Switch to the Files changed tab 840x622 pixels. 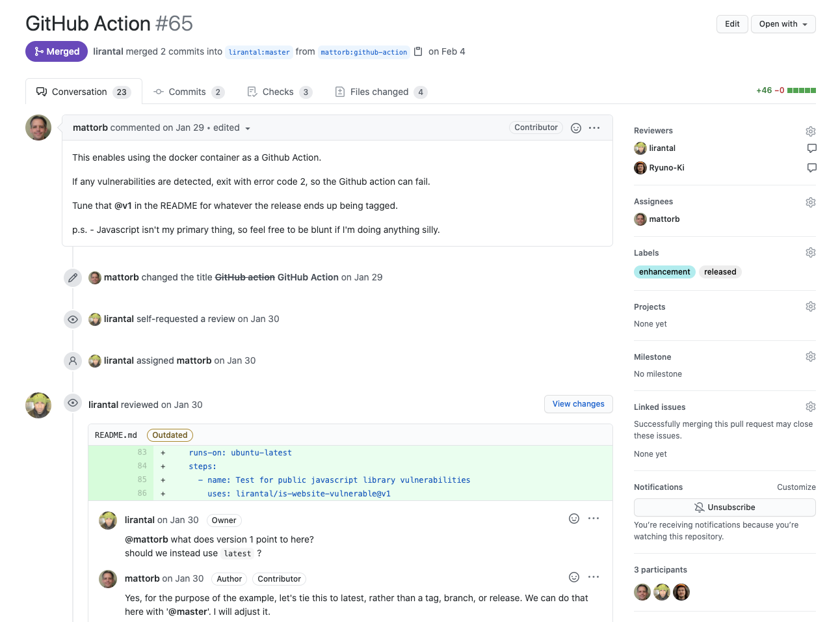click(x=380, y=92)
